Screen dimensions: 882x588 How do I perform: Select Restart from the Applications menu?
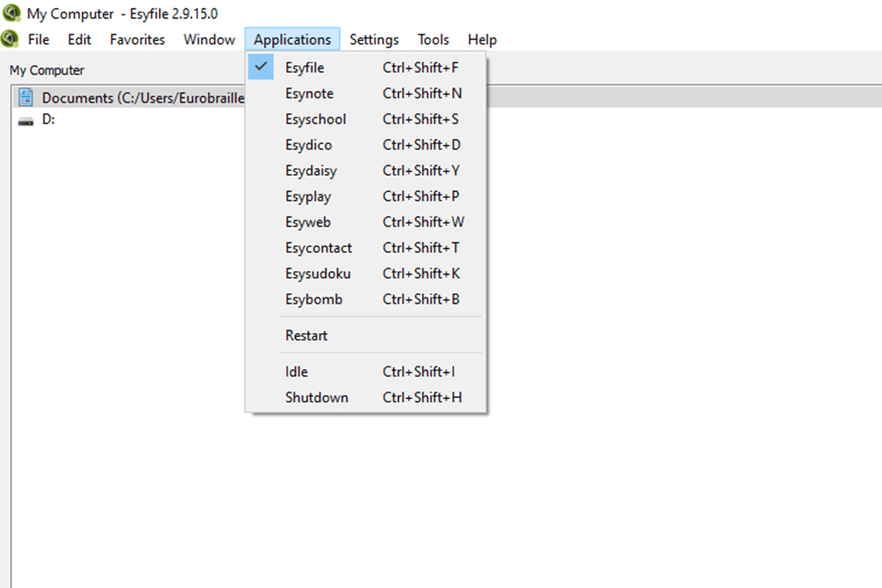click(306, 335)
